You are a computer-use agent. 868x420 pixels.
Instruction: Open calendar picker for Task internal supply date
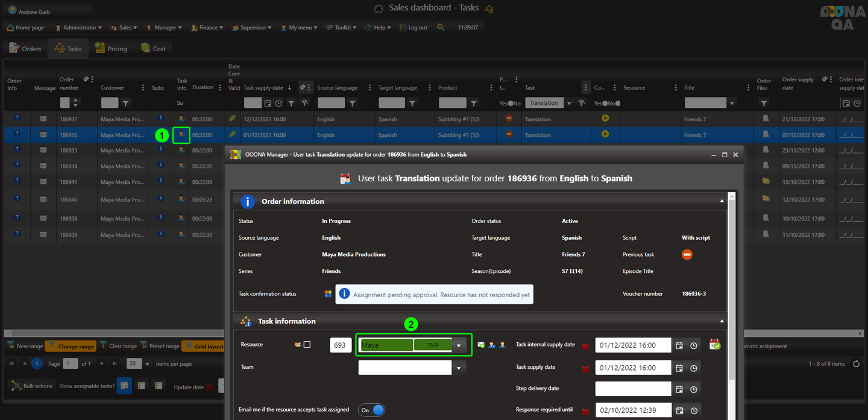[x=679, y=345]
